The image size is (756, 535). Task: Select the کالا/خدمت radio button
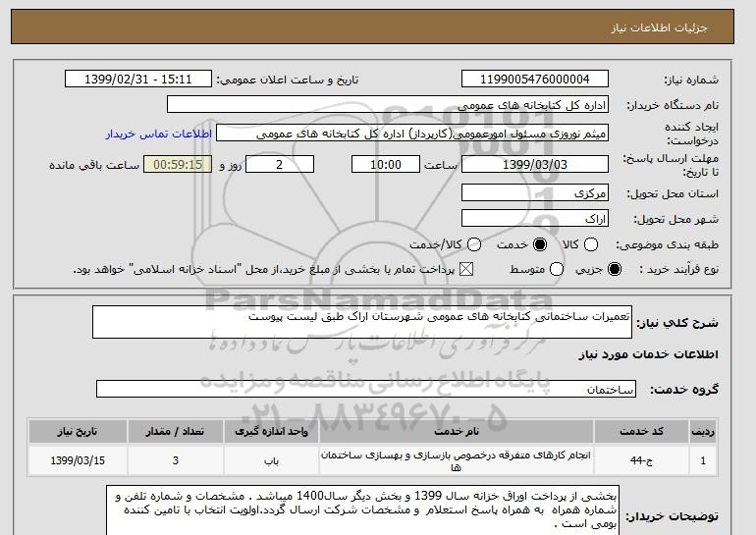[474, 244]
